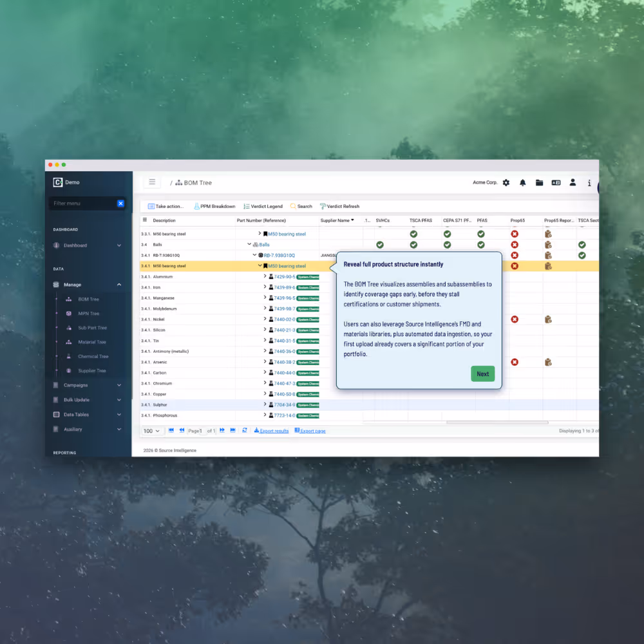Image resolution: width=644 pixels, height=644 pixels.
Task: Click SVHCs green check in Balls row
Action: (x=380, y=245)
